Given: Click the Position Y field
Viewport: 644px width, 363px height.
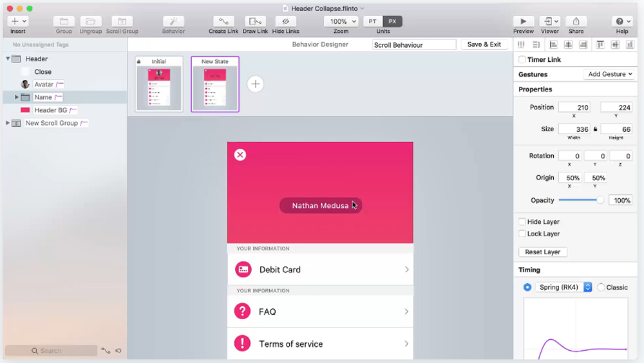Looking at the screenshot, I should [x=616, y=107].
